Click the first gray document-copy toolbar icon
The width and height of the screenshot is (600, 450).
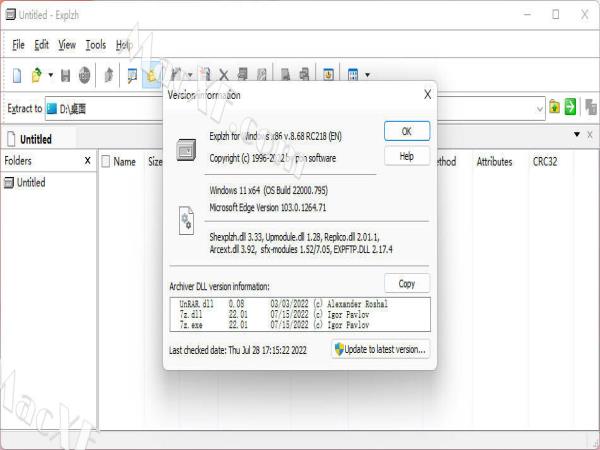click(x=285, y=75)
